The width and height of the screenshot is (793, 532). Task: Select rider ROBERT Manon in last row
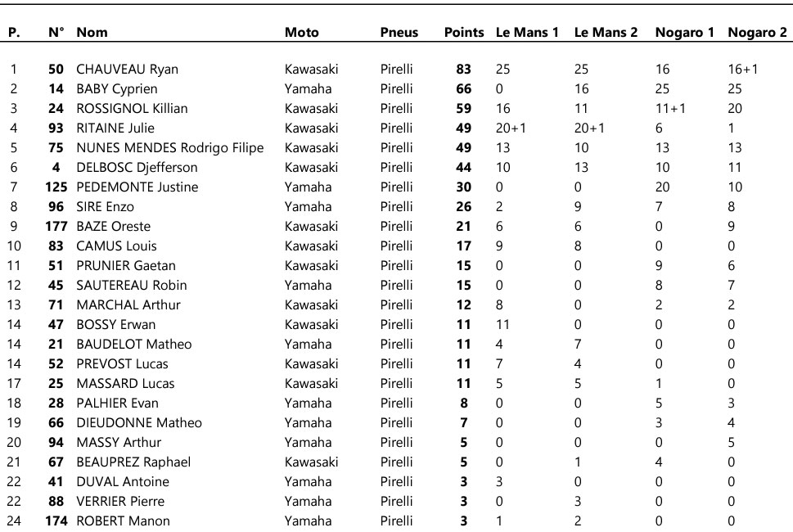tap(123, 521)
